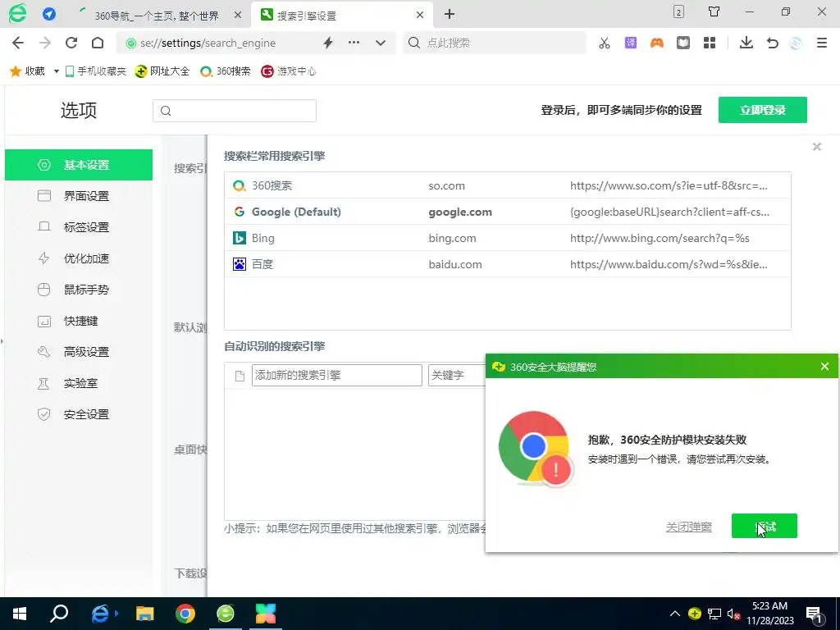Click the 添加新的搜索引擎 input field

click(337, 375)
